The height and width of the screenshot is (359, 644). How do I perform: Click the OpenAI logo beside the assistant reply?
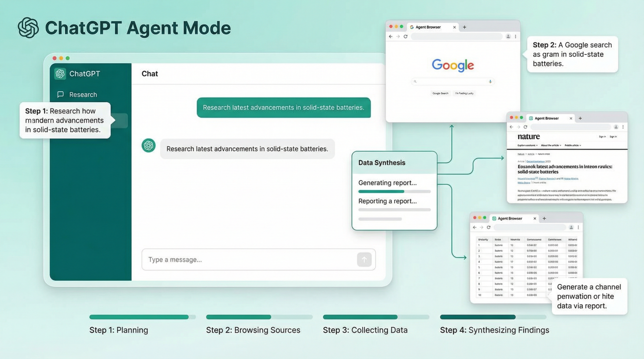pyautogui.click(x=148, y=146)
